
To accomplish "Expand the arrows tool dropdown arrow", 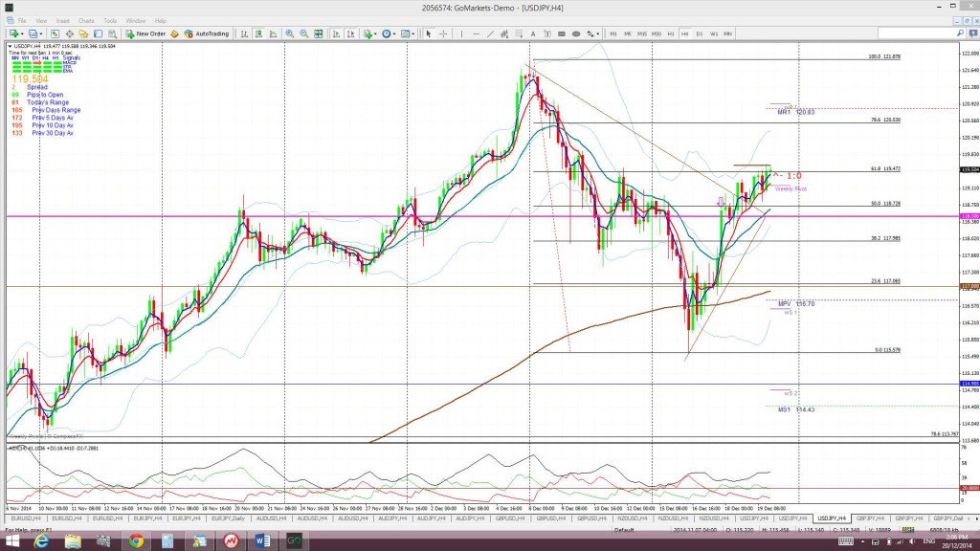I will (x=598, y=34).
